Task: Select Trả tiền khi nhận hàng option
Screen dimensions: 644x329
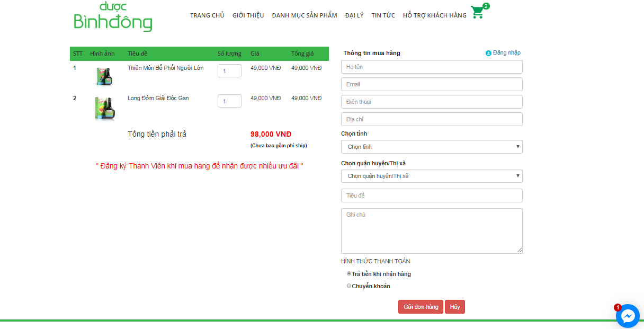Action: pyautogui.click(x=349, y=274)
